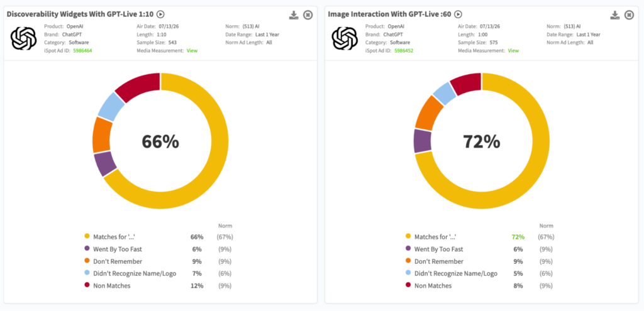Download the Discoverability Widgets chart

294,15
